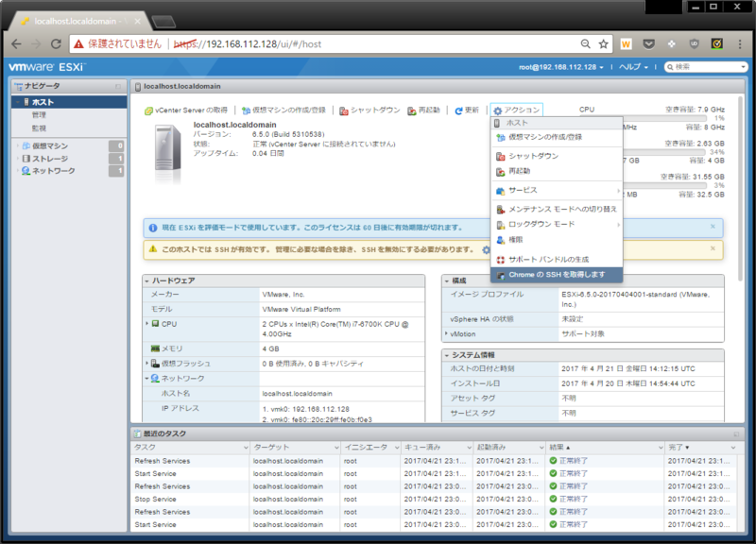Viewport: 756px width, 544px height.
Task: Click the vCenter Server acquire toolbar icon
Action: [x=148, y=110]
